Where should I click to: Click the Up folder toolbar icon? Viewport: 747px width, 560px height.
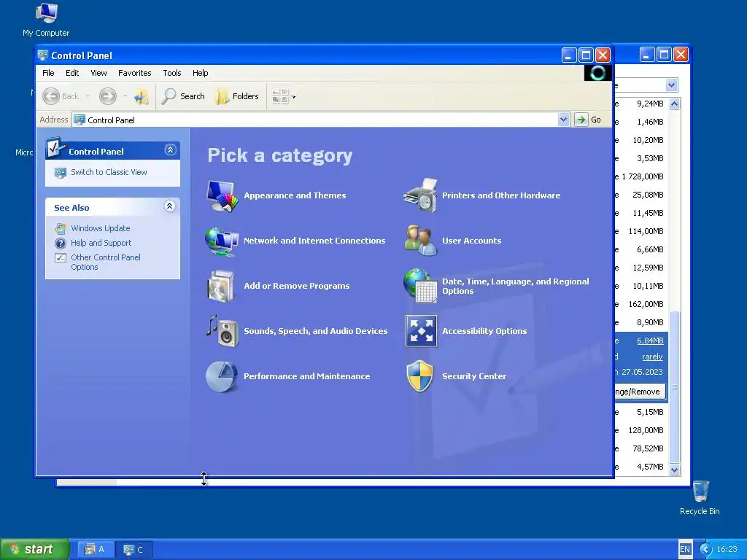pyautogui.click(x=142, y=97)
